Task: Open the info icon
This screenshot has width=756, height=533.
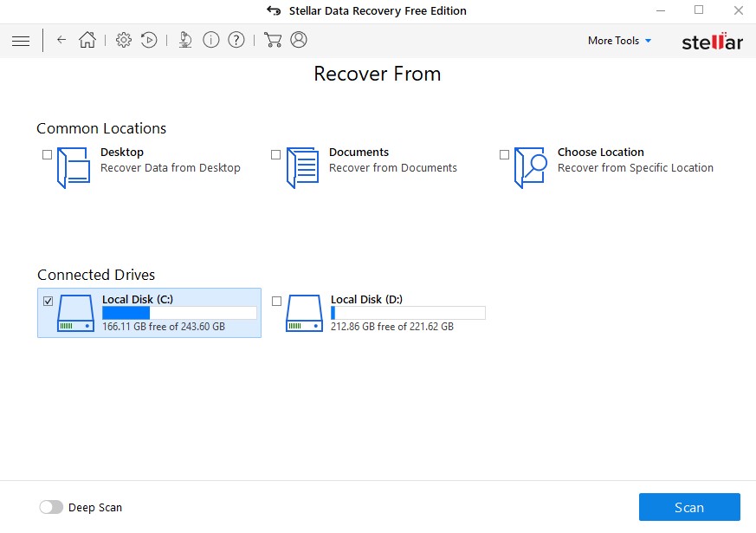Action: (210, 40)
